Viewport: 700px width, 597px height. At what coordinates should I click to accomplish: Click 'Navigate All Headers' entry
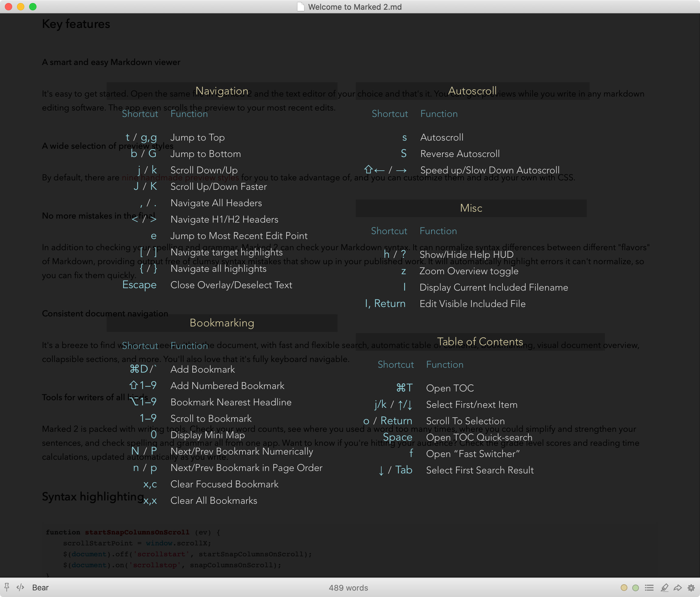(x=216, y=203)
